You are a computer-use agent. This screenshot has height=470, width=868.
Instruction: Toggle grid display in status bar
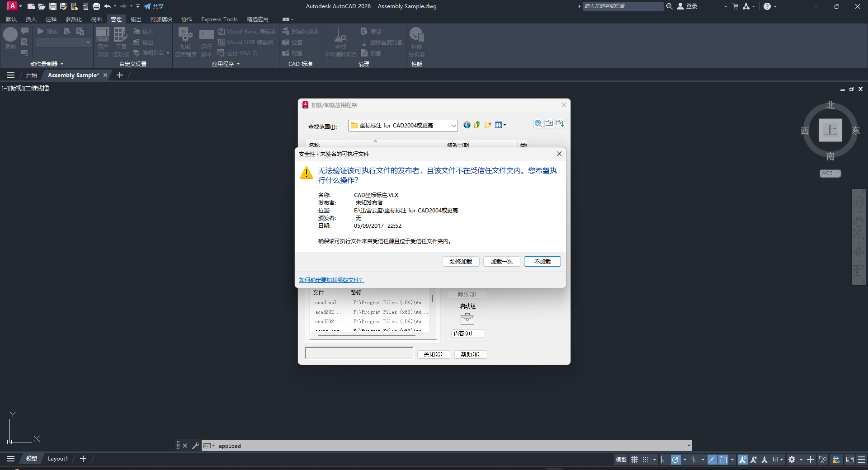point(635,460)
